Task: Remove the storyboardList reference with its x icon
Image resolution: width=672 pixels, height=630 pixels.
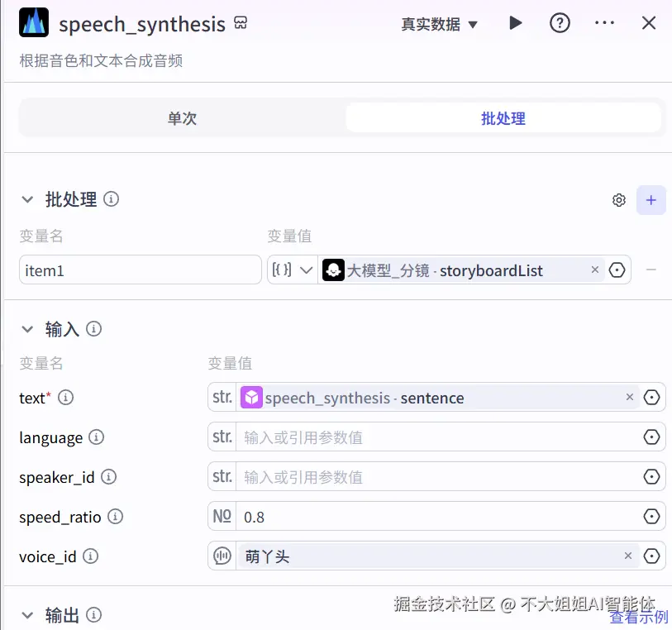Action: (594, 270)
